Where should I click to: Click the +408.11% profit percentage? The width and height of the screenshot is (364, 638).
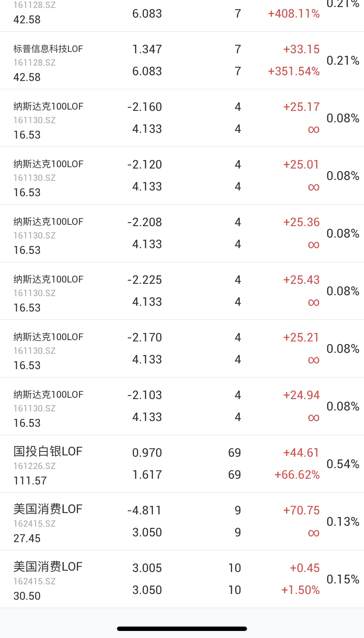coord(294,14)
